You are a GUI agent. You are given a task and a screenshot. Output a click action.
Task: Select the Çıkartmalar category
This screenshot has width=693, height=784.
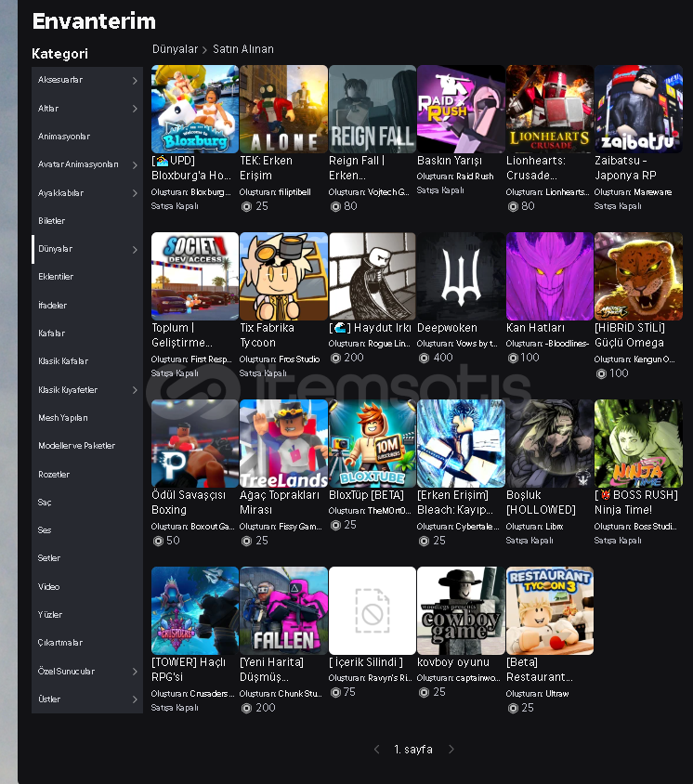(x=87, y=643)
